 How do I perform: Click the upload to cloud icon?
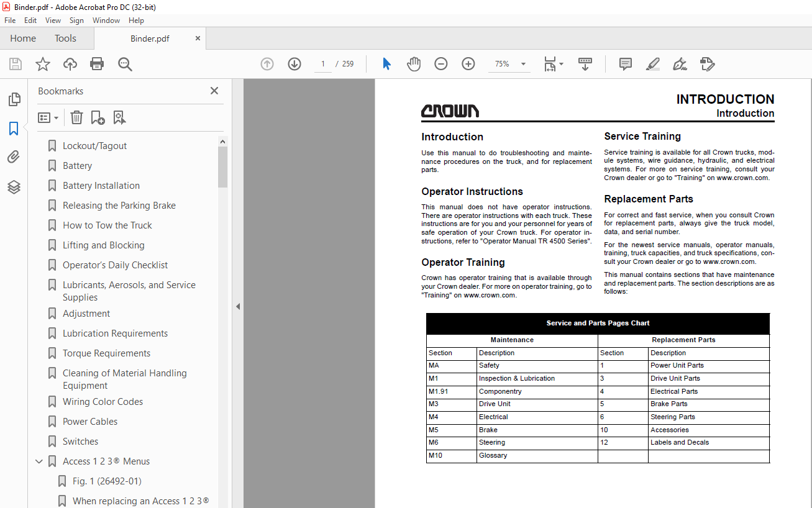tap(70, 64)
